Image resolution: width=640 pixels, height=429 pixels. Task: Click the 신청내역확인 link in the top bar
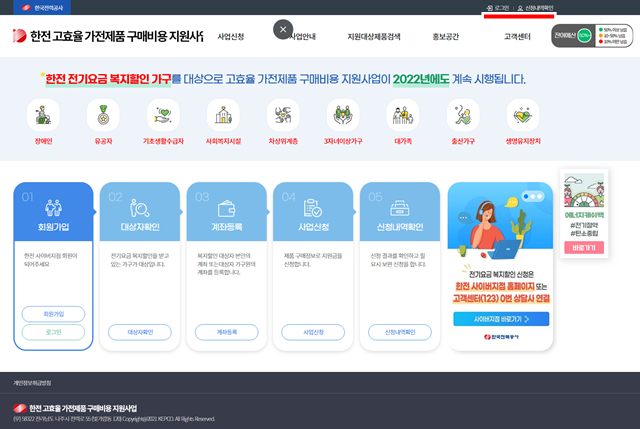point(539,8)
